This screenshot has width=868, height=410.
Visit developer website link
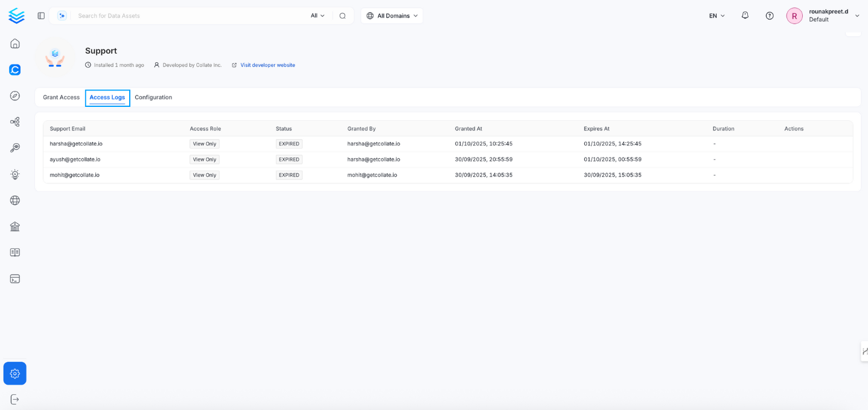click(267, 65)
